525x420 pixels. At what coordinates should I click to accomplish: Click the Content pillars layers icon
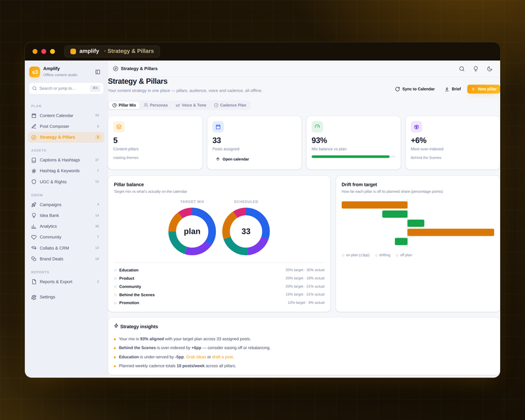119,127
